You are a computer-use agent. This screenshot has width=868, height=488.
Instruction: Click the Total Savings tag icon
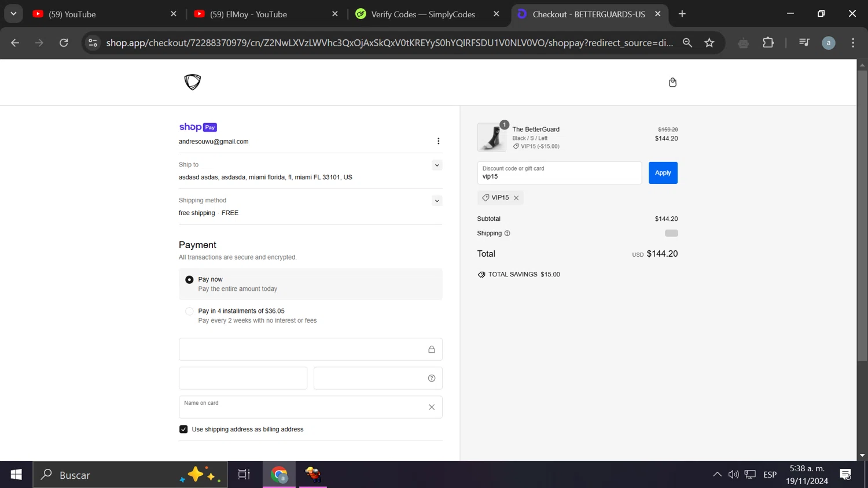coord(481,275)
